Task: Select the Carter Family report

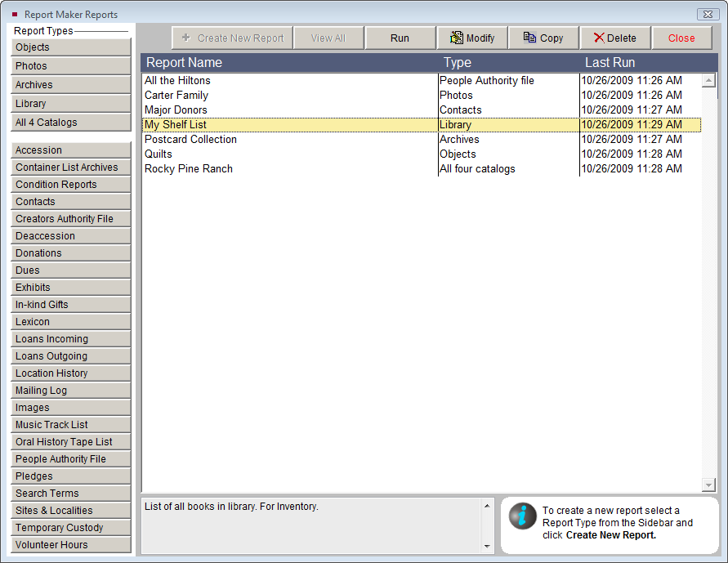Action: click(x=176, y=95)
